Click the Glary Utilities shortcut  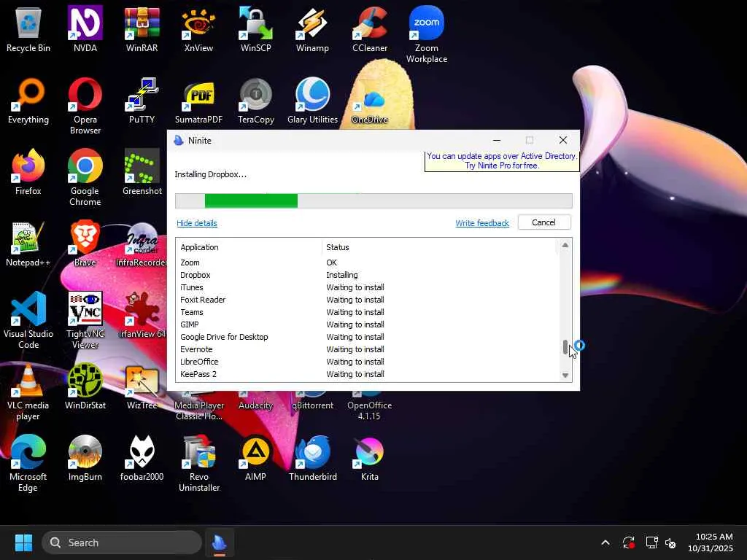312,101
